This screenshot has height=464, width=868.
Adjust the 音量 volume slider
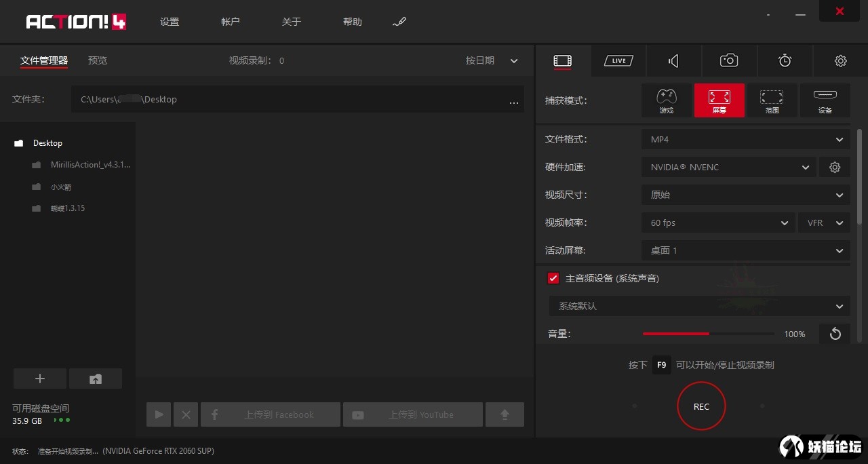(x=708, y=334)
